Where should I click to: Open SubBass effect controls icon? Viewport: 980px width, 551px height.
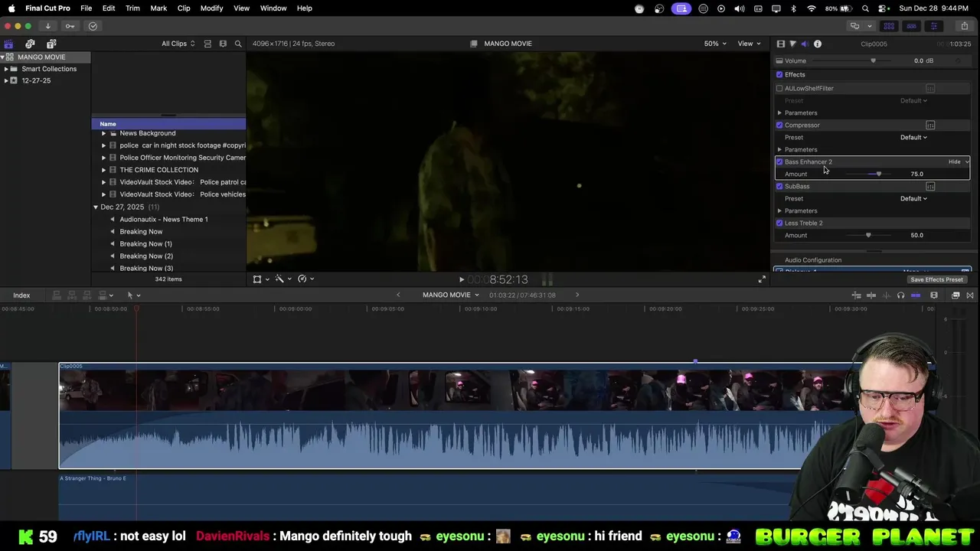930,186
